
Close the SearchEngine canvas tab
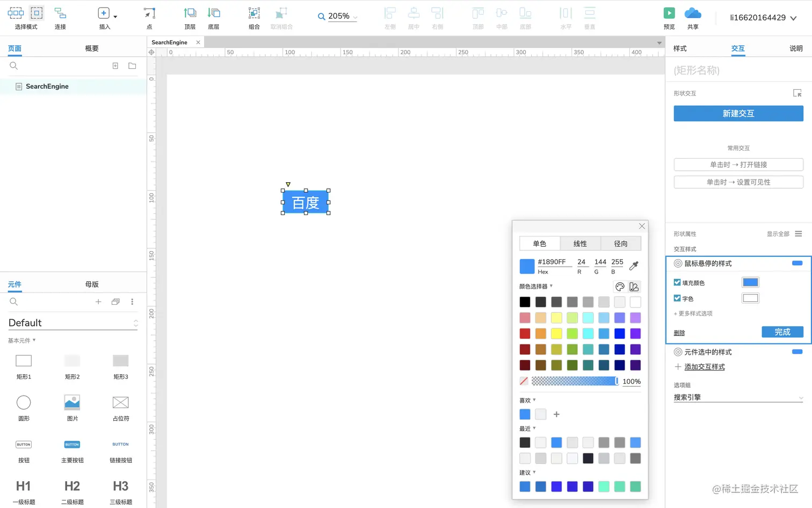198,42
